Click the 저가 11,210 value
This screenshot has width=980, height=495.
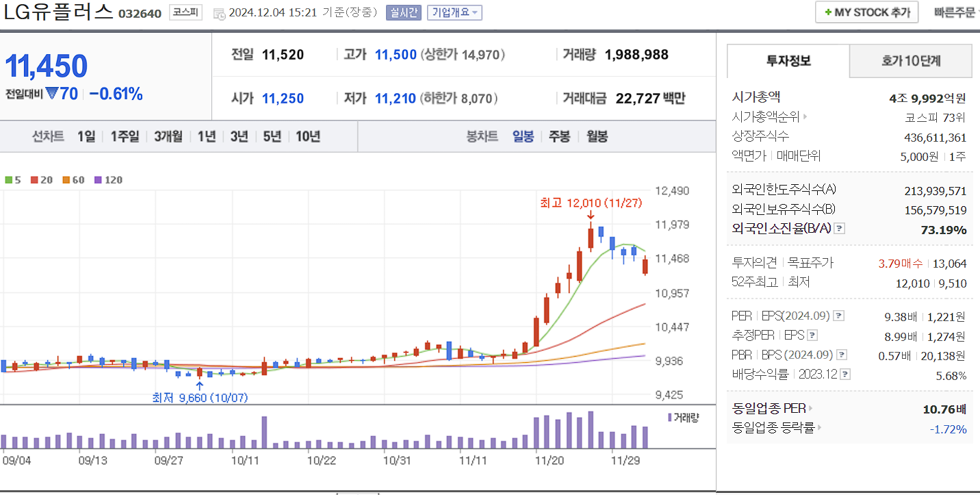[x=396, y=99]
